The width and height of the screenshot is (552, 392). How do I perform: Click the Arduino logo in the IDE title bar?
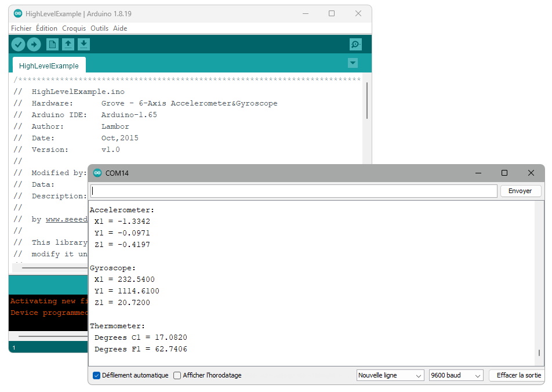click(18, 13)
